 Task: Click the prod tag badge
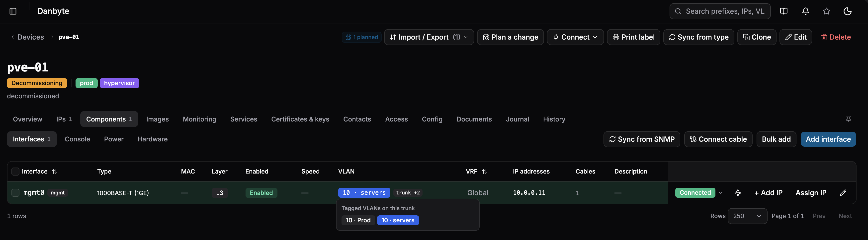pyautogui.click(x=86, y=83)
